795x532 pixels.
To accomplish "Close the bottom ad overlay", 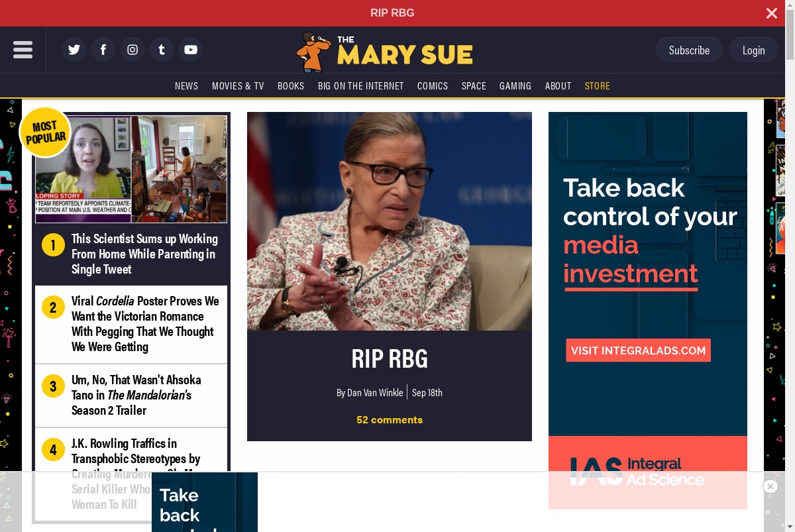I will pos(770,486).
